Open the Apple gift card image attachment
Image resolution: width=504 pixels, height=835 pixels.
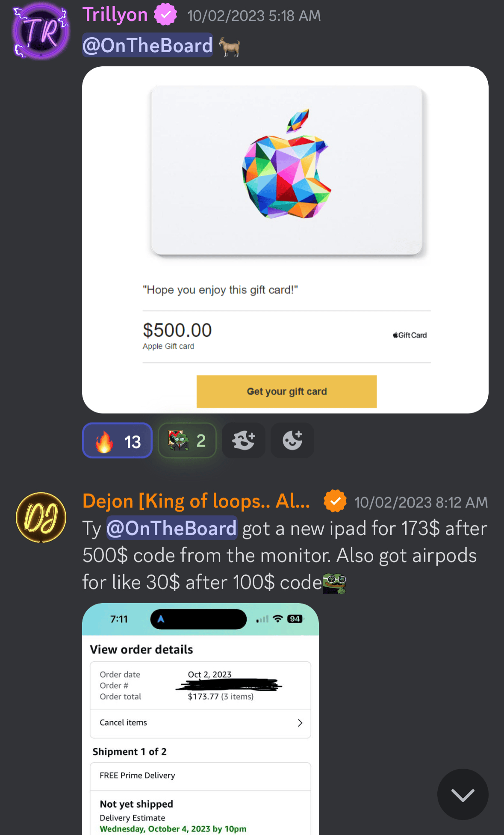click(285, 240)
